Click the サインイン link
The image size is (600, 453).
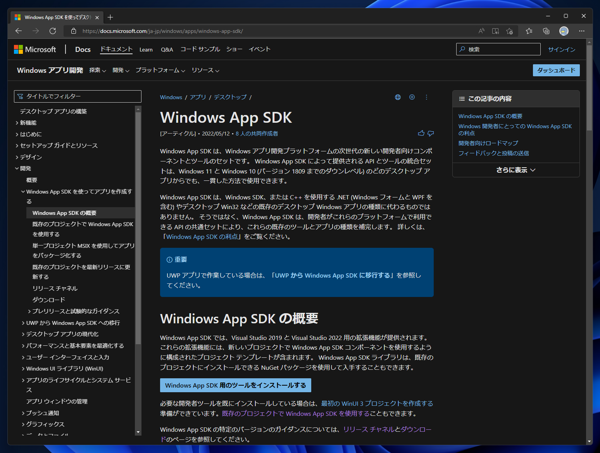click(x=561, y=50)
